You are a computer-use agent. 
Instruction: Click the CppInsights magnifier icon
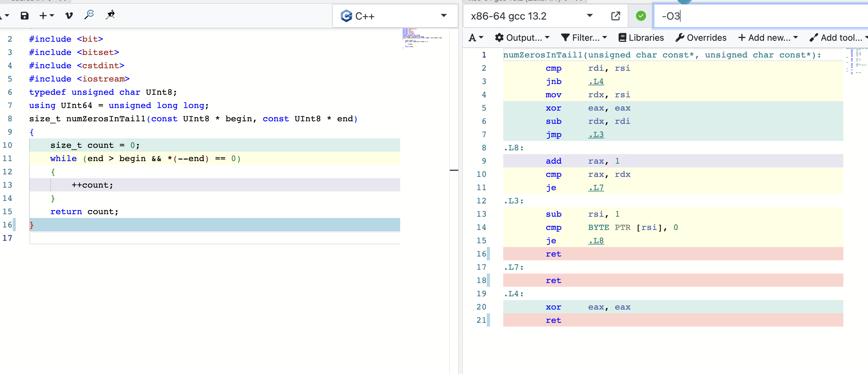89,15
